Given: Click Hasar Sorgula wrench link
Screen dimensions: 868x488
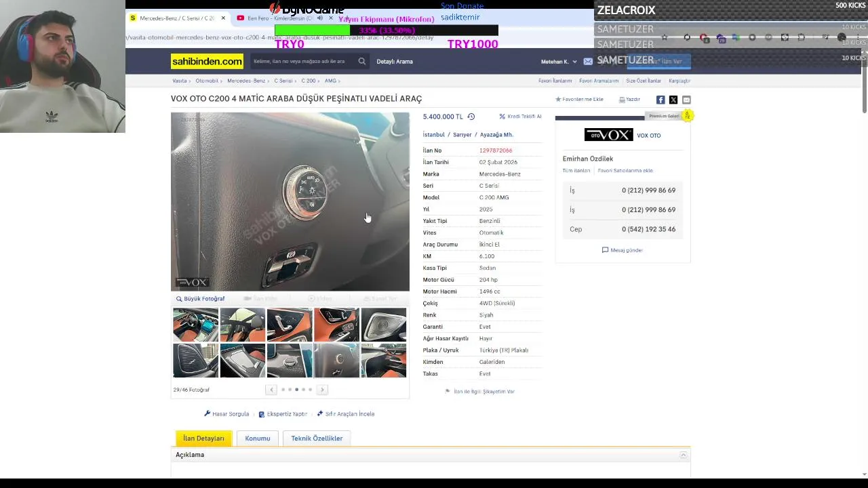Looking at the screenshot, I should 226,414.
